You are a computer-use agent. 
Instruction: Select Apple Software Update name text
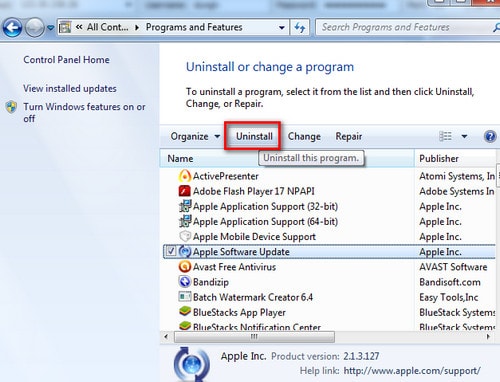[x=241, y=252]
